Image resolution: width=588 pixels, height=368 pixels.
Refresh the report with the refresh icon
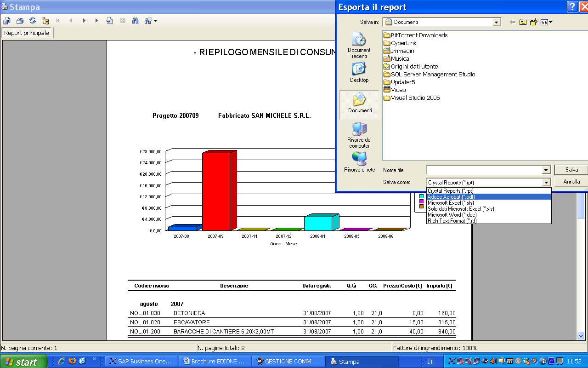pos(33,21)
